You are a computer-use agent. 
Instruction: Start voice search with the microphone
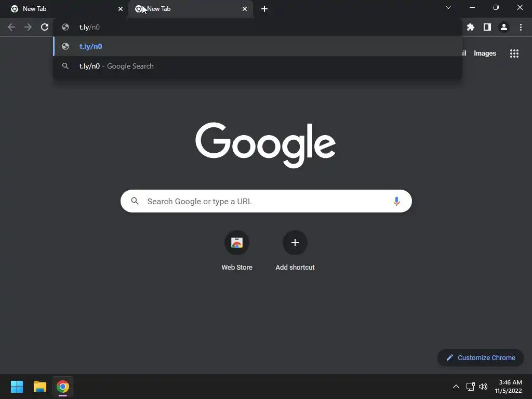(396, 201)
